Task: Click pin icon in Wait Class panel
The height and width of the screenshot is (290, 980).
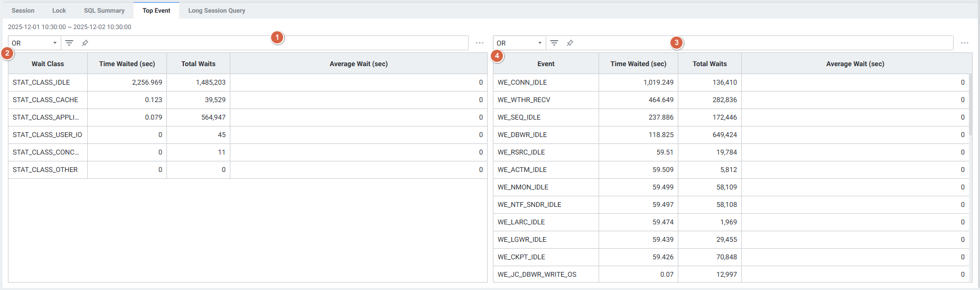Action: pos(85,43)
